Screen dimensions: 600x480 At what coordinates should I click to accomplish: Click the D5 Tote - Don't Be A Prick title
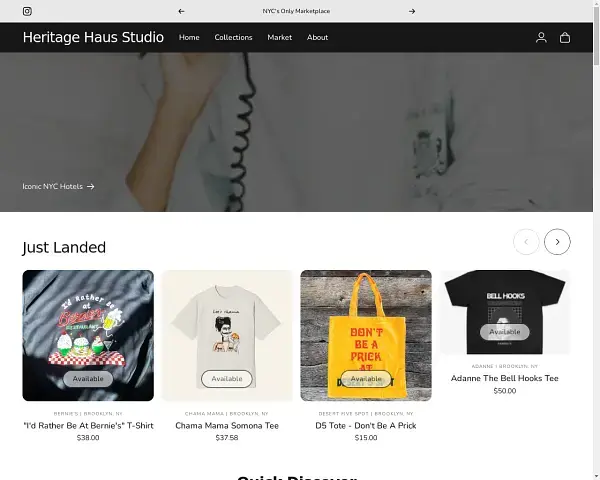point(366,425)
